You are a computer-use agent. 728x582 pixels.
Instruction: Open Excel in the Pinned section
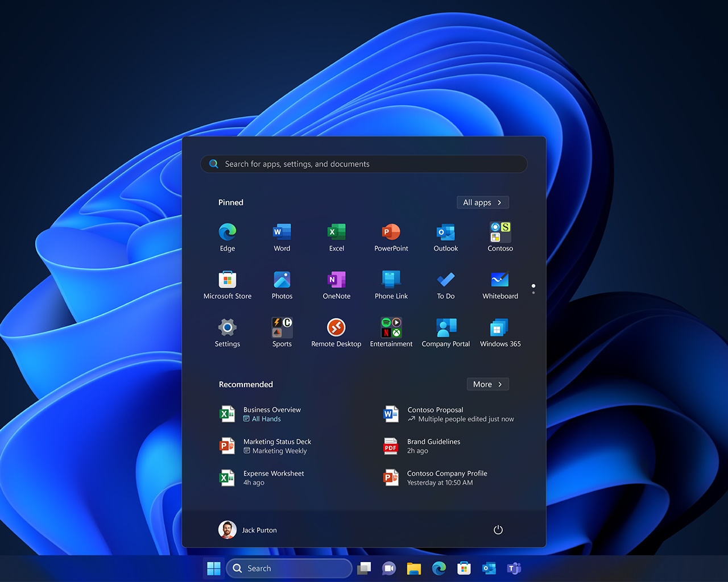[337, 237]
